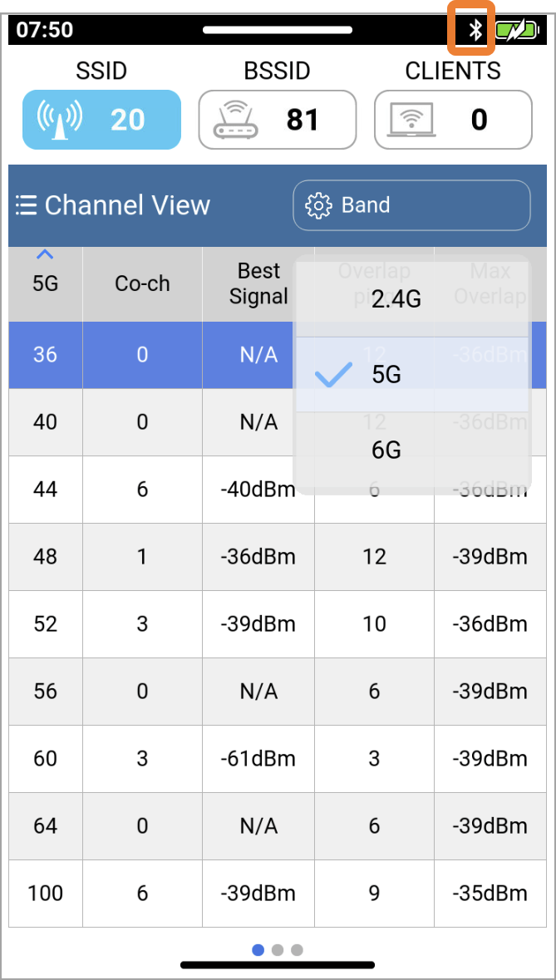Sort by the Co-ch column header
The width and height of the screenshot is (556, 980).
point(142,283)
